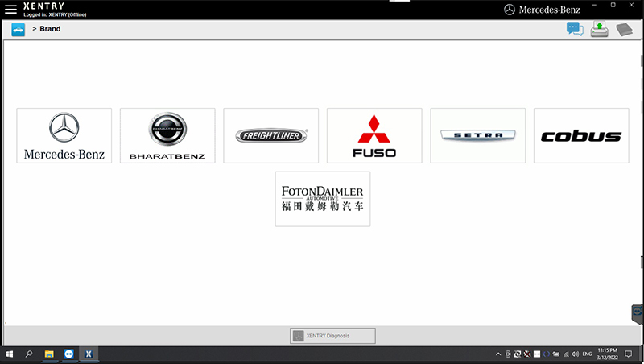
Task: Select the Foton Daimler Automotive tile
Action: (x=323, y=199)
